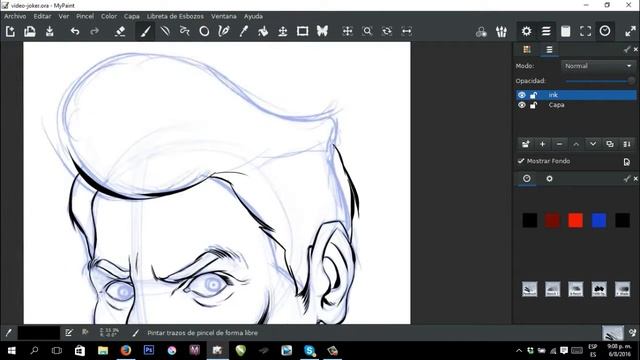The width and height of the screenshot is (640, 360).
Task: Open the Libreta de Esbozos menu
Action: [x=175, y=16]
